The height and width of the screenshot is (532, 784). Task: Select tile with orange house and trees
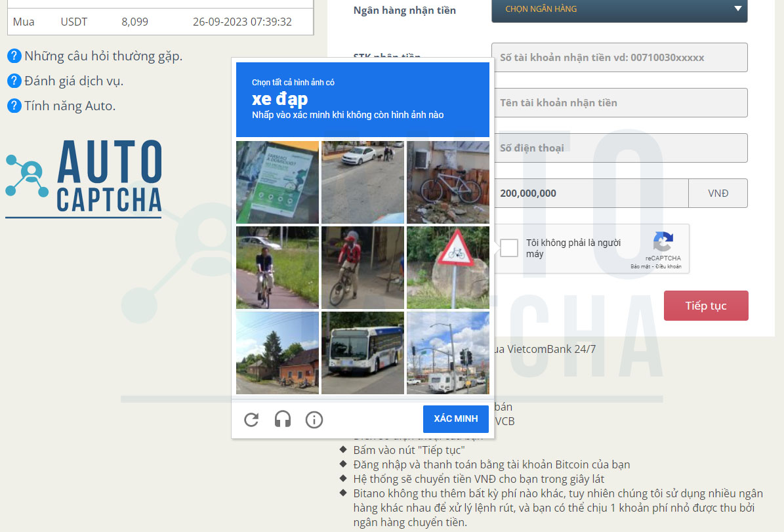point(278,353)
